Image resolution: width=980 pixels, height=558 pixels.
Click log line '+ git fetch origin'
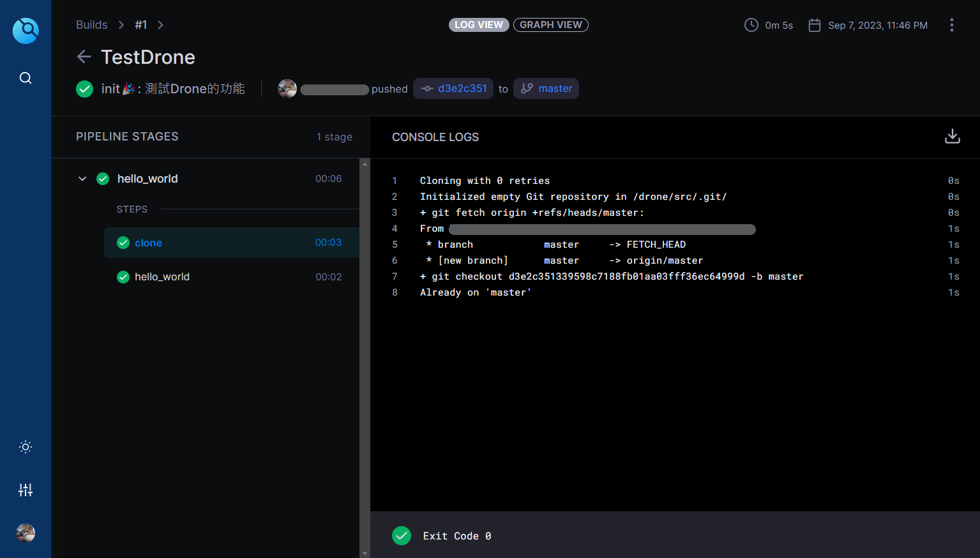tap(532, 213)
